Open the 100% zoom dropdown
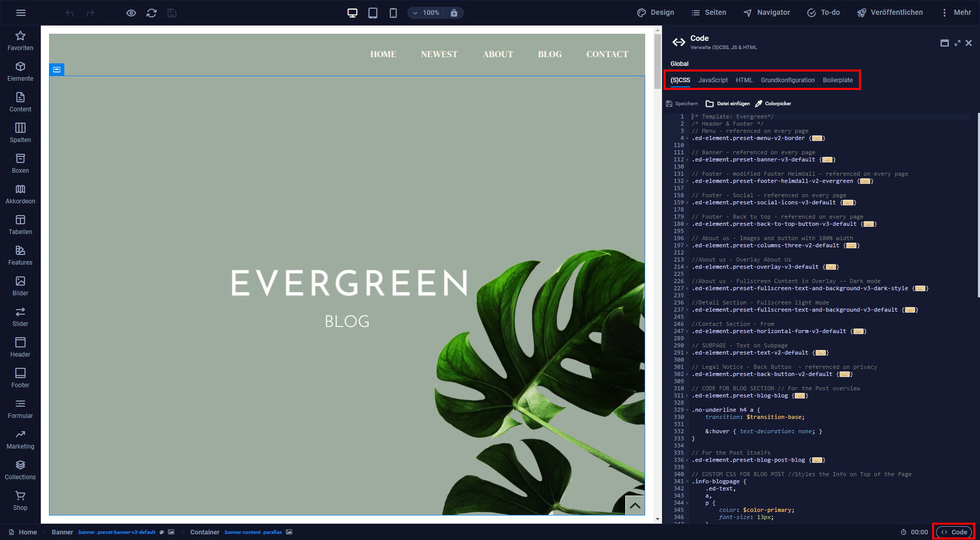 426,13
